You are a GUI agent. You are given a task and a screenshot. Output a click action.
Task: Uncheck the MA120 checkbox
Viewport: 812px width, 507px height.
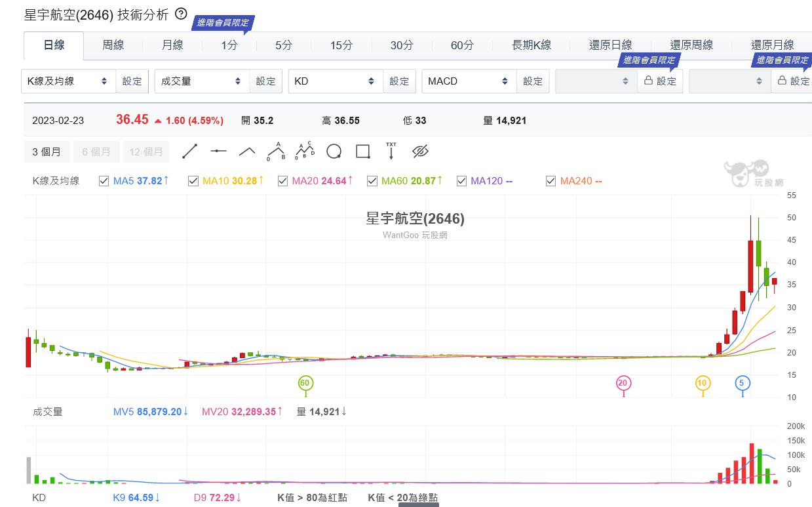(x=461, y=181)
